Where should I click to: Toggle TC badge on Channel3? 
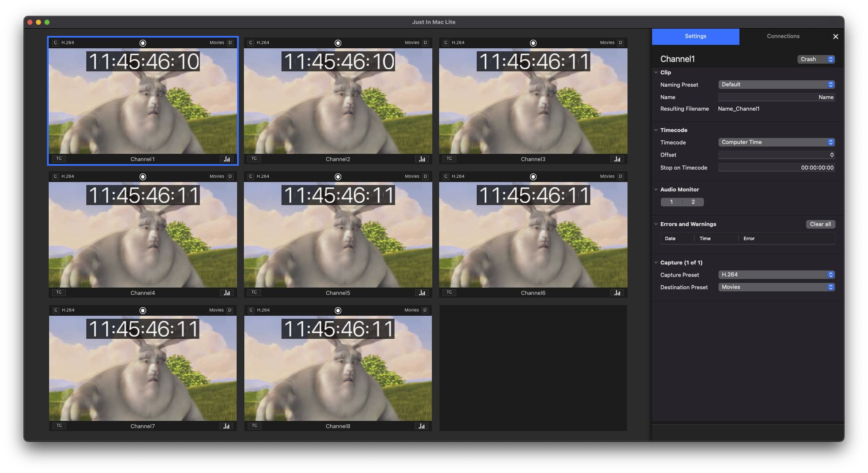coord(449,159)
